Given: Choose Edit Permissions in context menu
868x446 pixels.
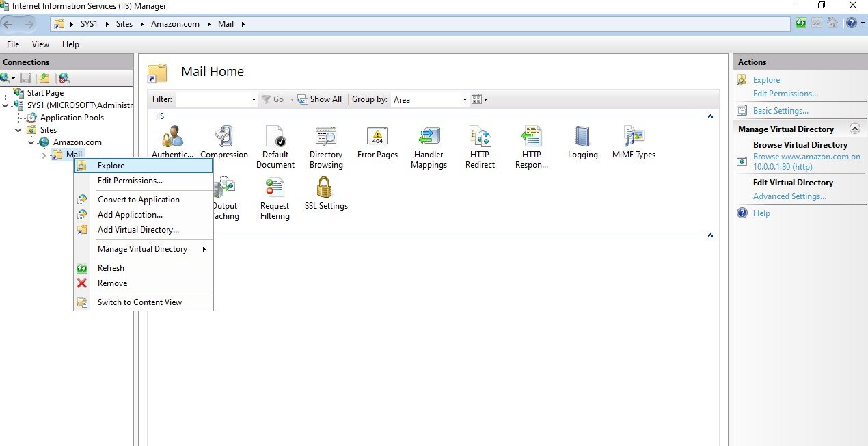Looking at the screenshot, I should point(144,181).
